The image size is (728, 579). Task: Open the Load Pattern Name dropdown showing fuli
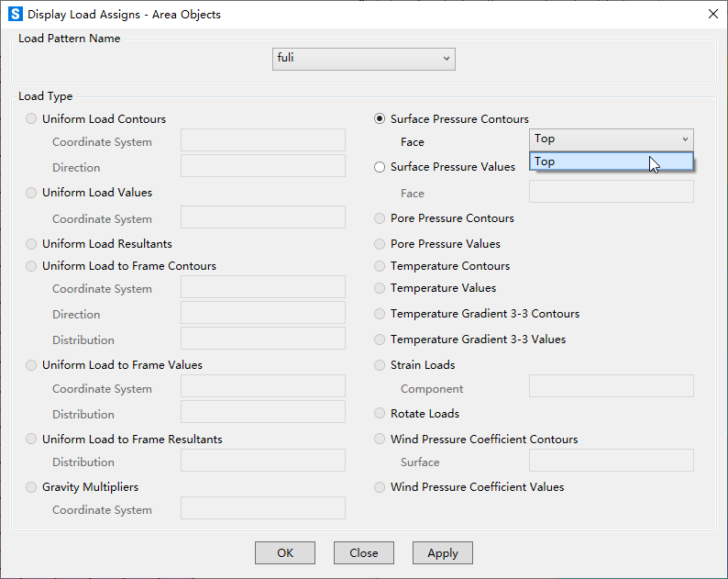(x=363, y=59)
